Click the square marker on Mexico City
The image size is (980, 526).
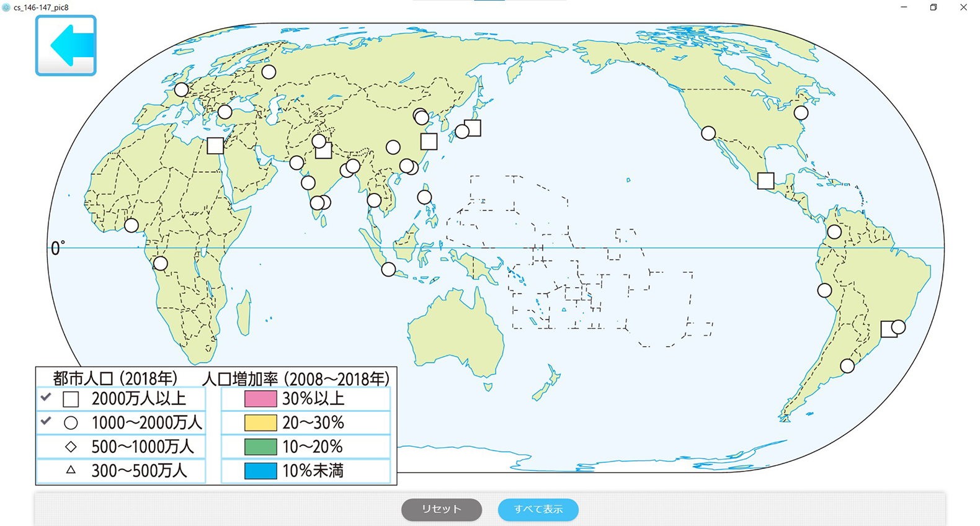coord(765,181)
